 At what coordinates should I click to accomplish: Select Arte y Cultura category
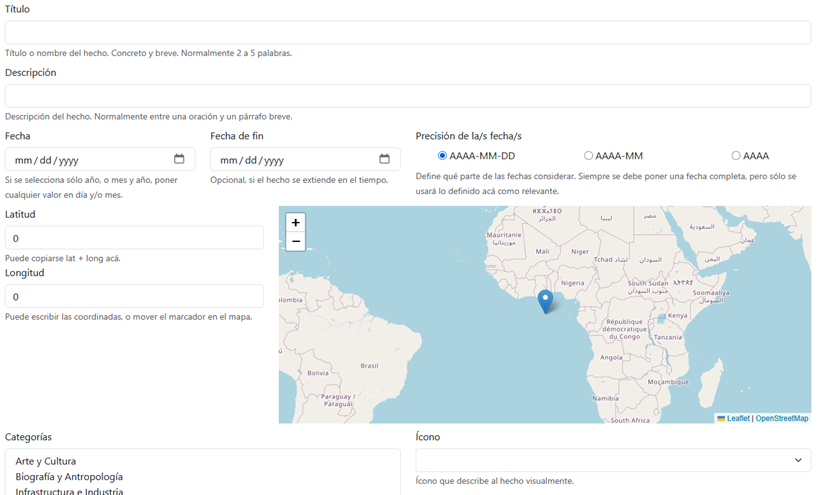coord(60,462)
